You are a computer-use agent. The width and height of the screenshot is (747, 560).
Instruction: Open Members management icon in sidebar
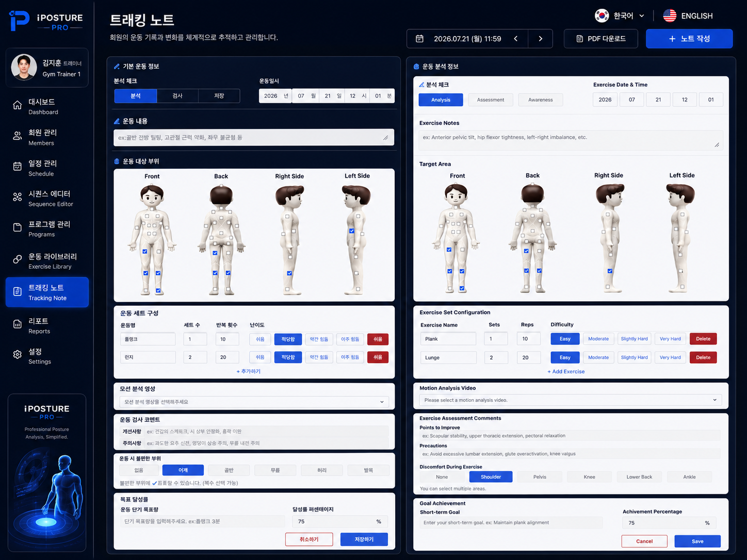tap(18, 136)
